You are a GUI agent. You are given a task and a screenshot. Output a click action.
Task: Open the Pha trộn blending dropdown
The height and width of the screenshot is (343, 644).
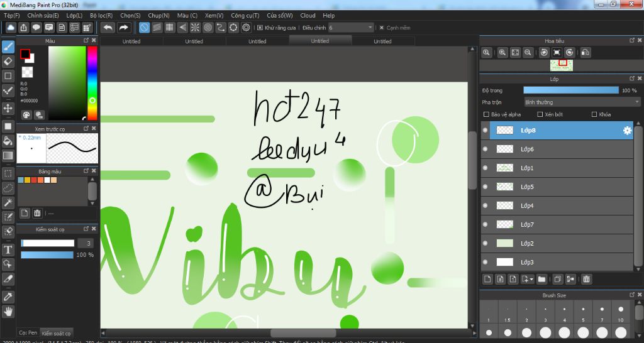pyautogui.click(x=581, y=102)
